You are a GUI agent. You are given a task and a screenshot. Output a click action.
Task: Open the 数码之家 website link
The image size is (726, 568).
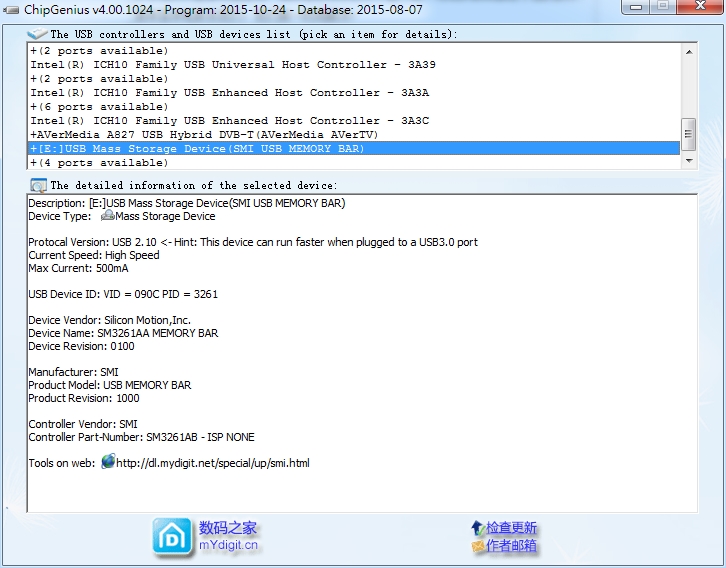228,527
